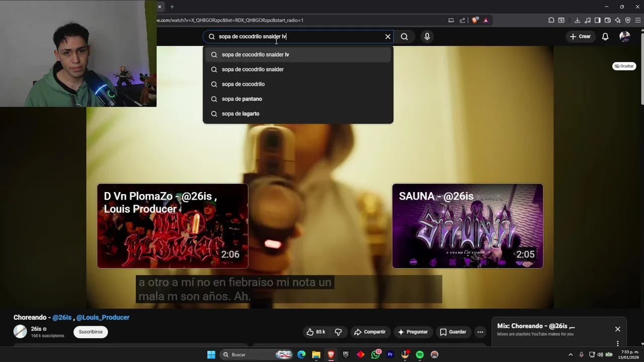644x362 pixels.
Task: Choose suggestion 'sopa de cocodrilo'
Action: pos(298,84)
